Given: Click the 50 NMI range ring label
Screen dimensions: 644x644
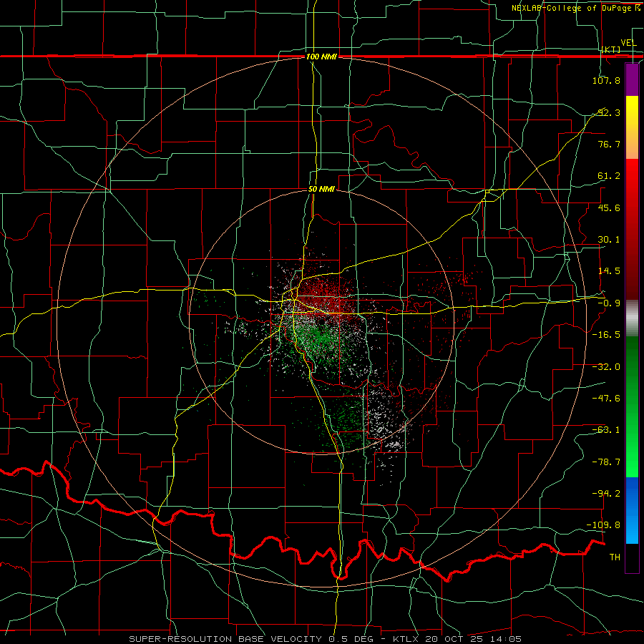Looking at the screenshot, I should (321, 189).
